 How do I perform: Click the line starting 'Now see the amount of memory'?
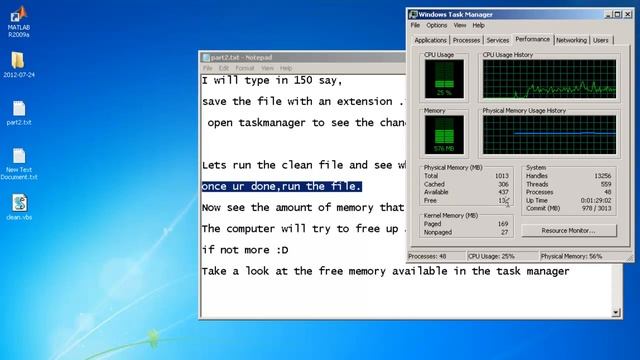coord(303,207)
